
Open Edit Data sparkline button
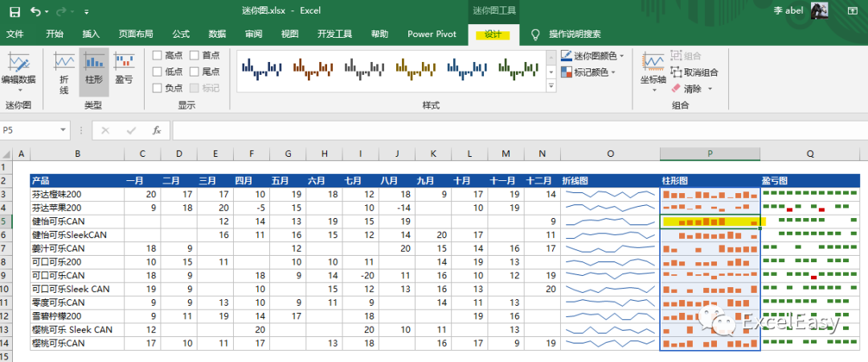point(18,71)
